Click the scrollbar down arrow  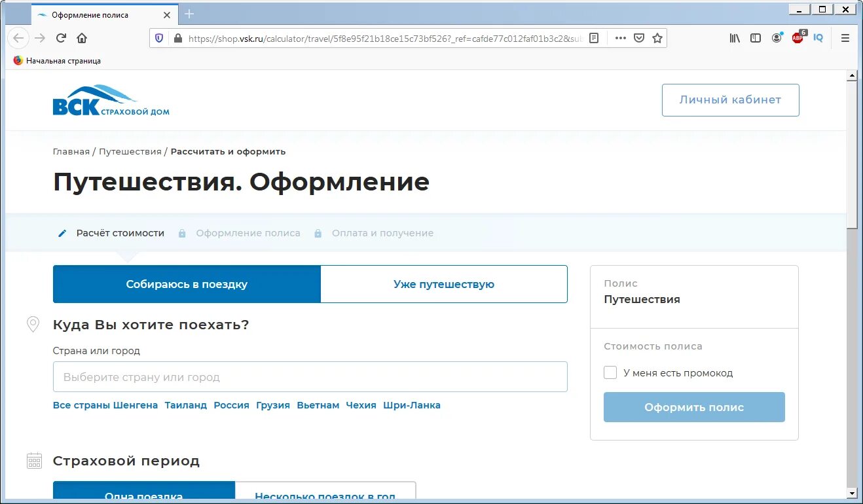[852, 493]
